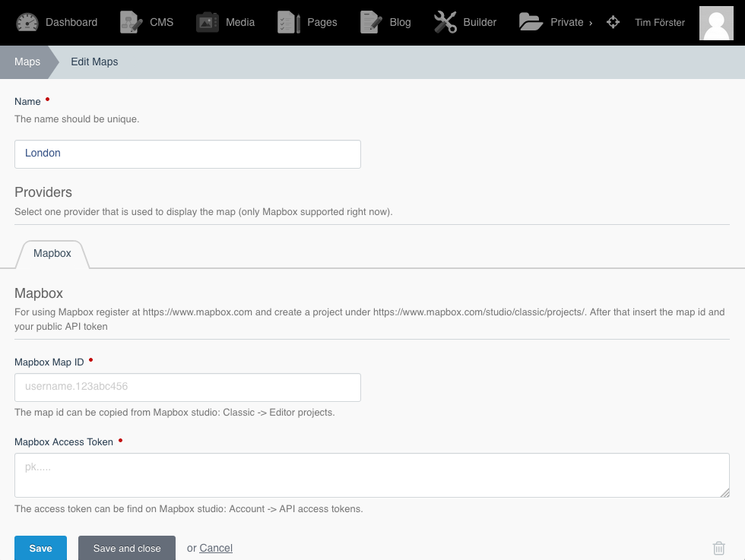Expand the Private menu
Viewport: 745px width, 560px height.
click(571, 22)
